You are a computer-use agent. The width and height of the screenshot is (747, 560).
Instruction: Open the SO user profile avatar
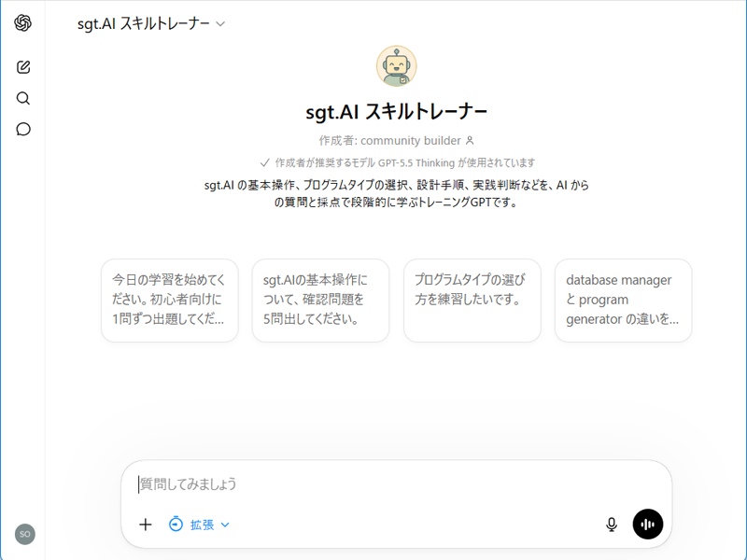(x=25, y=534)
